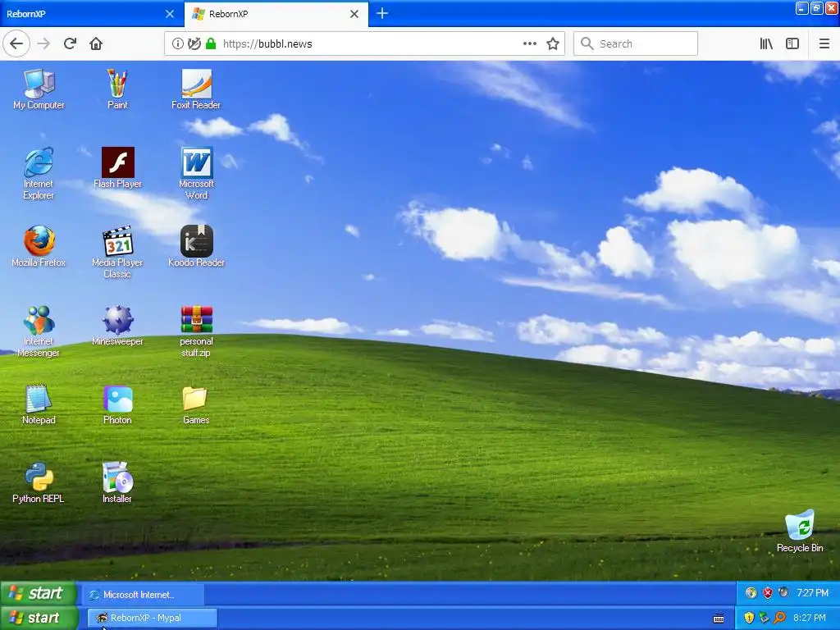Click the personal stuff.zip archive icon
This screenshot has height=630, width=840.
(x=196, y=331)
